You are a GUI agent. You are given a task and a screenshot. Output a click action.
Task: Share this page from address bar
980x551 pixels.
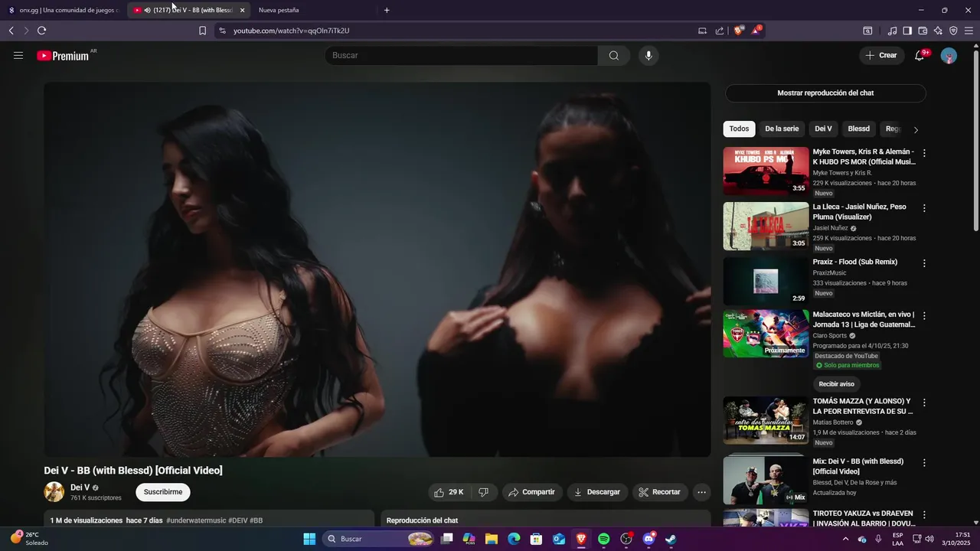[x=720, y=31]
